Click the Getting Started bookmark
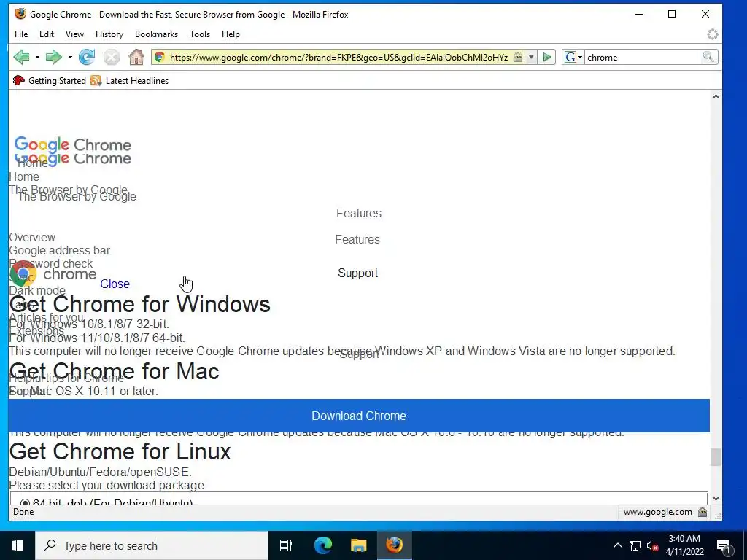Screen dimensions: 747x560 pyautogui.click(x=50, y=80)
